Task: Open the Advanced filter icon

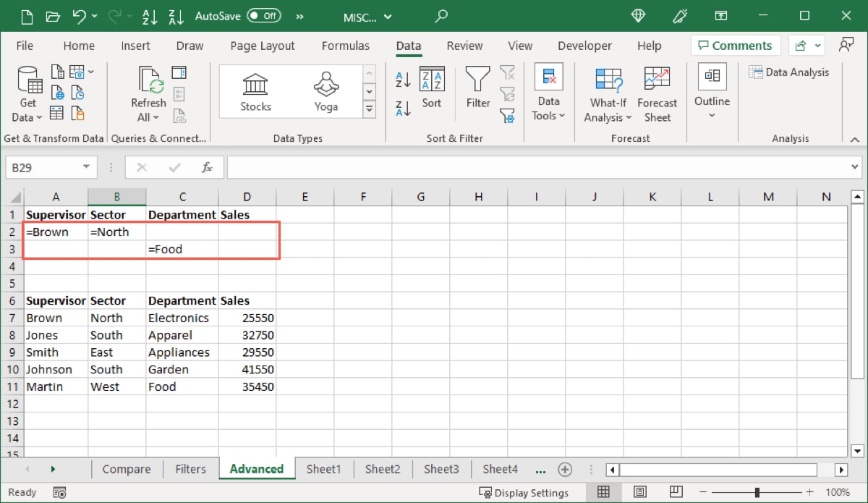Action: pos(508,116)
